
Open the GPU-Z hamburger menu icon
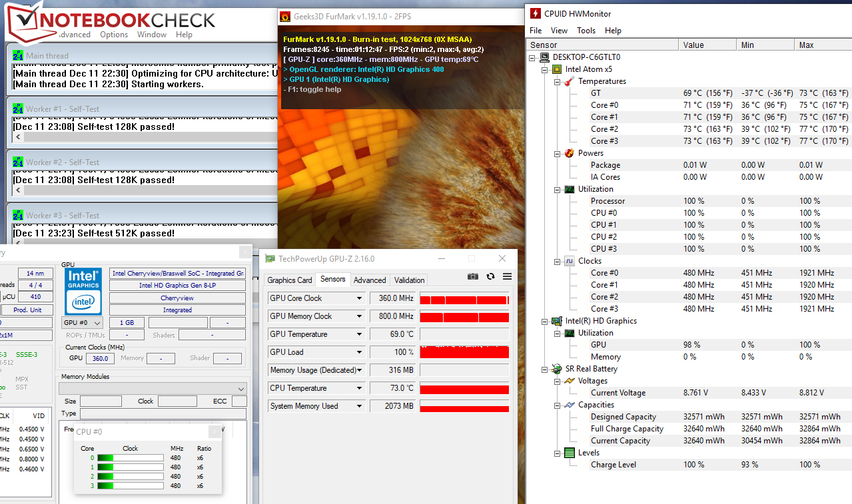pyautogui.click(x=507, y=277)
